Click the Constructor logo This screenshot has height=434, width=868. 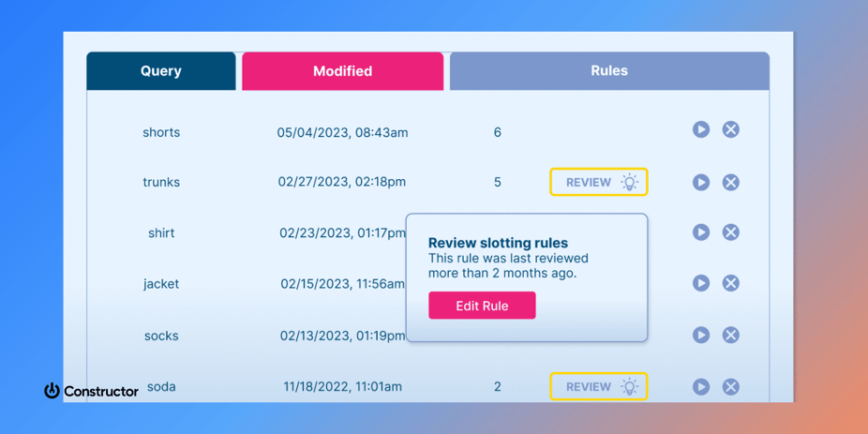(x=91, y=391)
